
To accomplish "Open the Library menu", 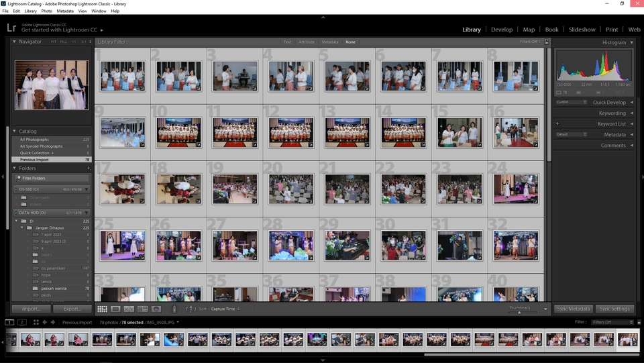I will click(x=30, y=11).
